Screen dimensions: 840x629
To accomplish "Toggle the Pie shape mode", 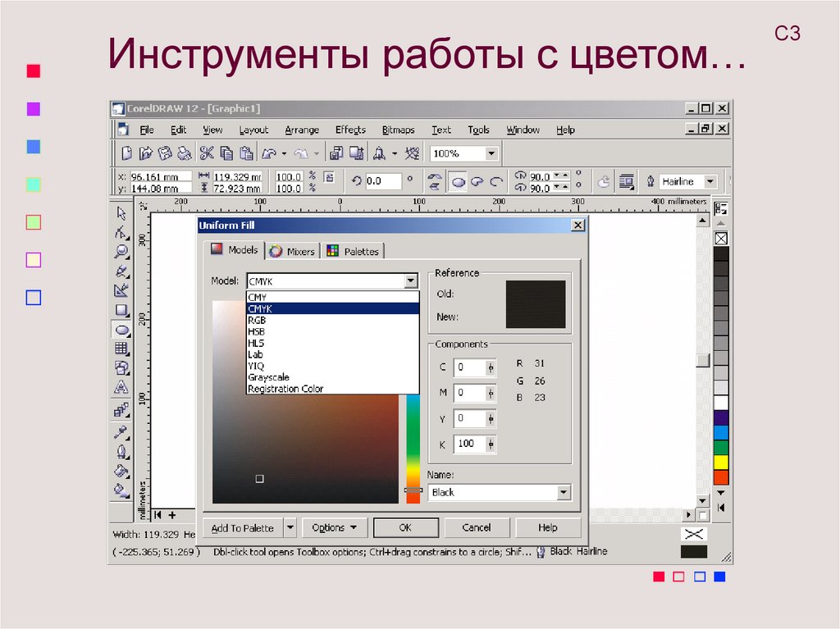I will coord(478,181).
